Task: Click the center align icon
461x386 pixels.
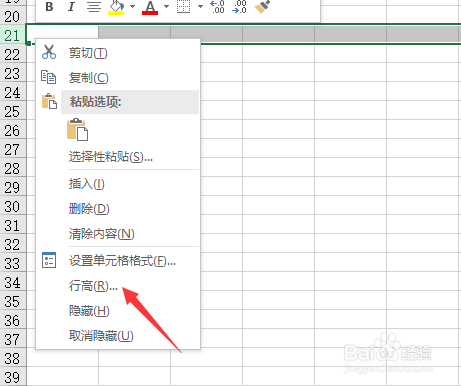Action: 93,6
